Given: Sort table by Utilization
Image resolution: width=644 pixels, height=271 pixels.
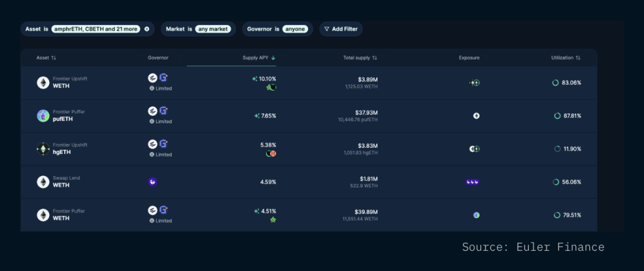Looking at the screenshot, I should [565, 58].
